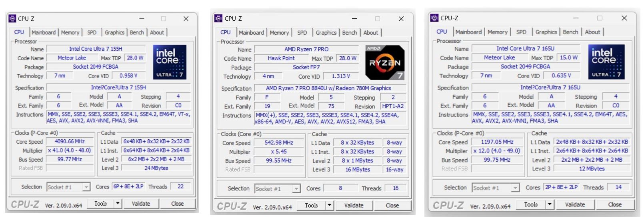The image size is (644, 220).
Task: Select Graphics tab in the 155H window
Action: (x=114, y=33)
